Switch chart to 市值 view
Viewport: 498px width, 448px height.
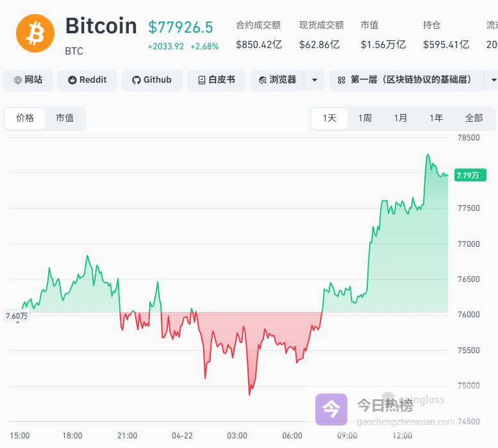click(65, 118)
